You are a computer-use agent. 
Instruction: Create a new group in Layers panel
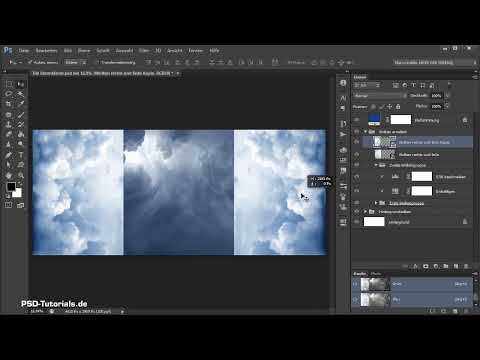(446, 266)
